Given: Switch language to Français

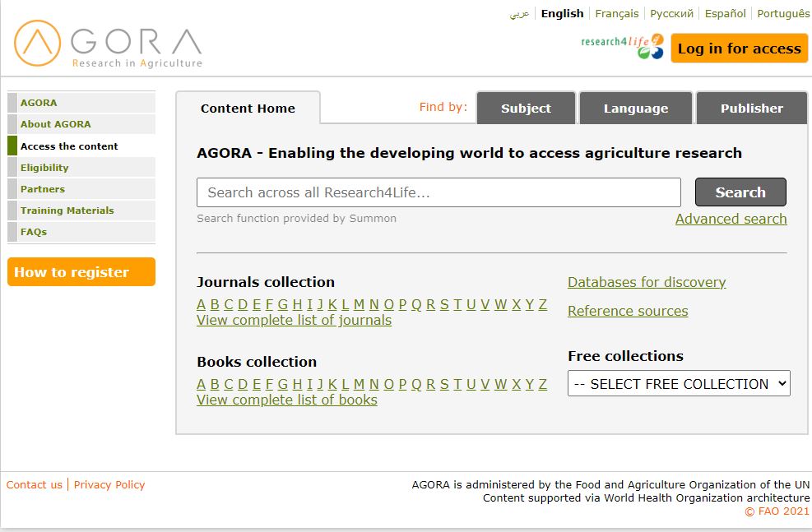Looking at the screenshot, I should (616, 13).
